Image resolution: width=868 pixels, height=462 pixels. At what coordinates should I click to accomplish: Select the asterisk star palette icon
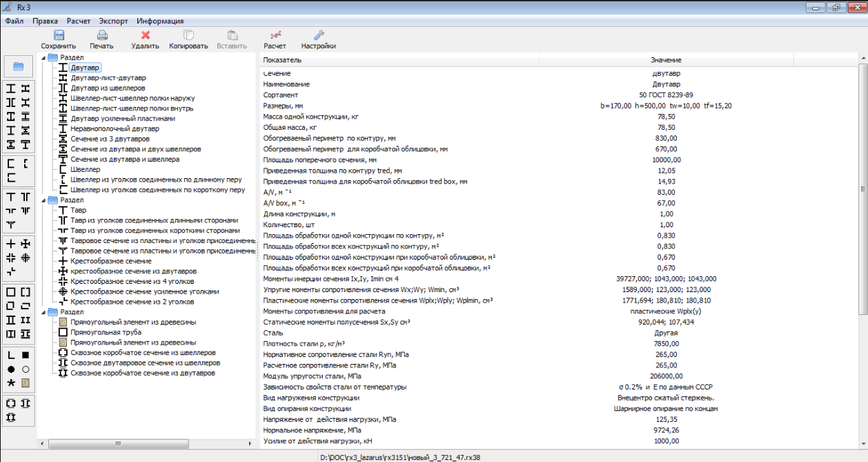click(11, 383)
